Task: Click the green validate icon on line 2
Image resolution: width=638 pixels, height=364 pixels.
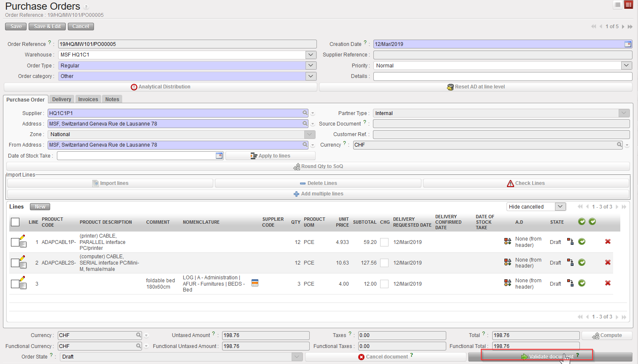Action: pyautogui.click(x=582, y=262)
